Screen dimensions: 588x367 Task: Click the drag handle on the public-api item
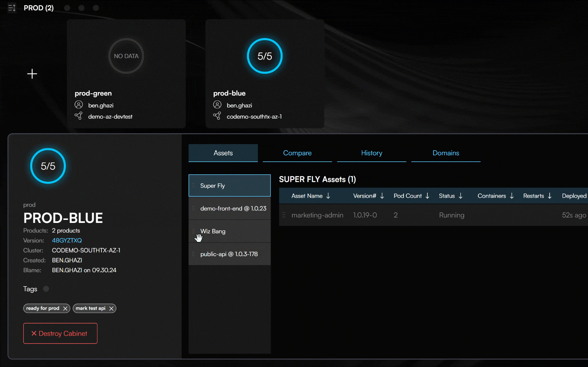coord(194,254)
